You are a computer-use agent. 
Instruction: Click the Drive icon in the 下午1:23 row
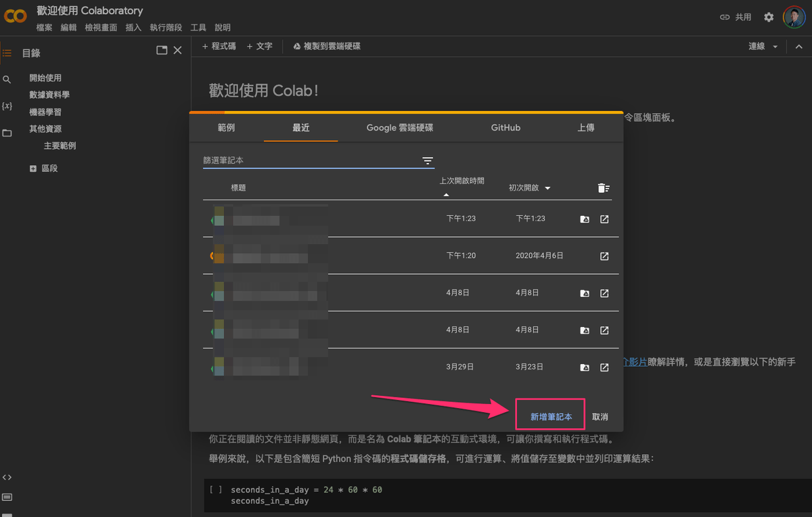click(x=585, y=219)
